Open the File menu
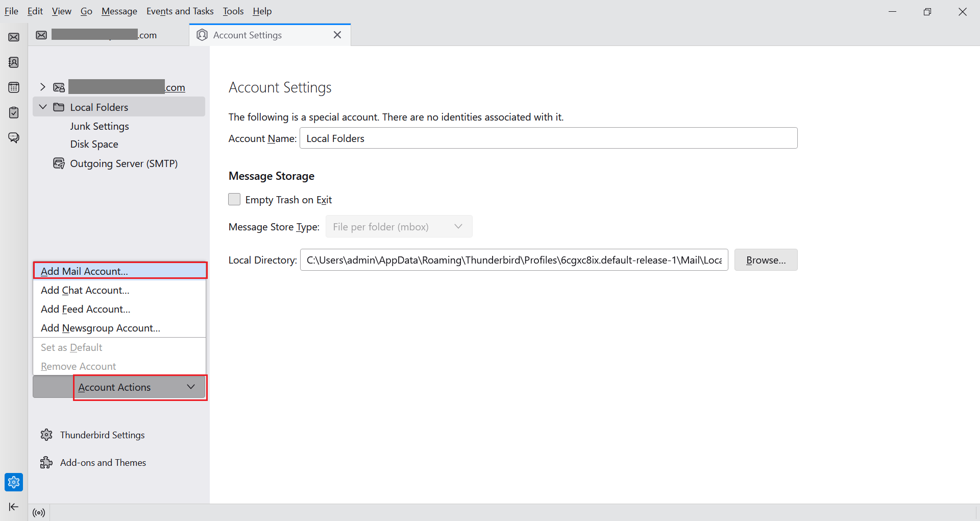The height and width of the screenshot is (521, 980). (x=11, y=11)
